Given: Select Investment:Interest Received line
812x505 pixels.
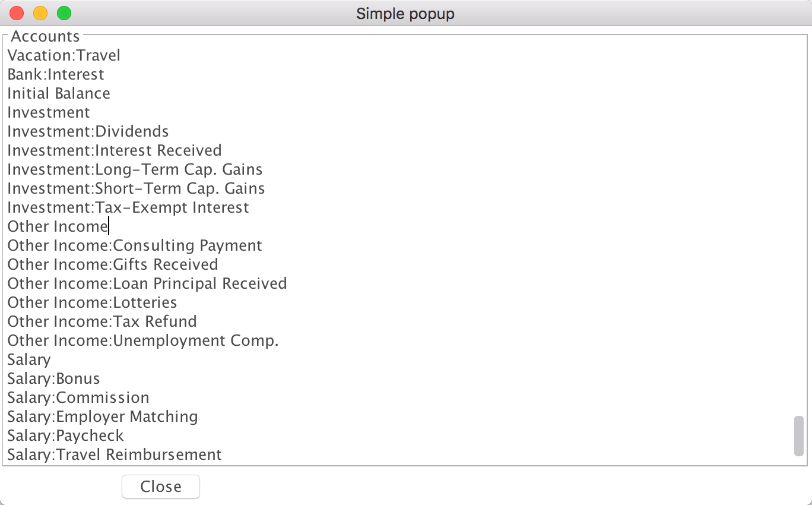Looking at the screenshot, I should click(115, 150).
